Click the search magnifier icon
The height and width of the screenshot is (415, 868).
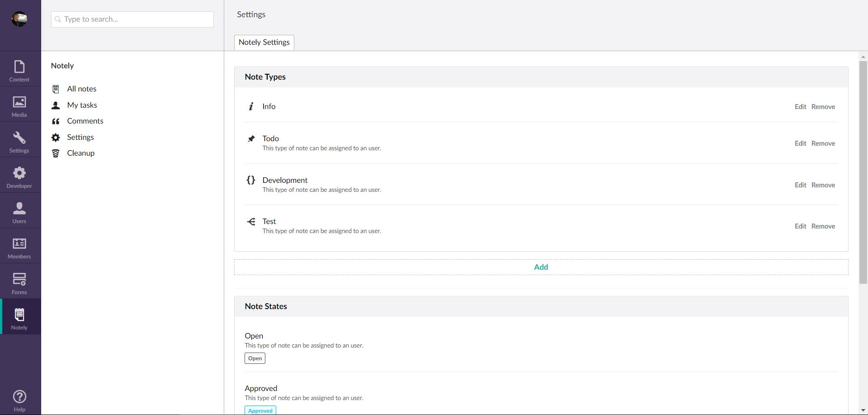point(58,19)
